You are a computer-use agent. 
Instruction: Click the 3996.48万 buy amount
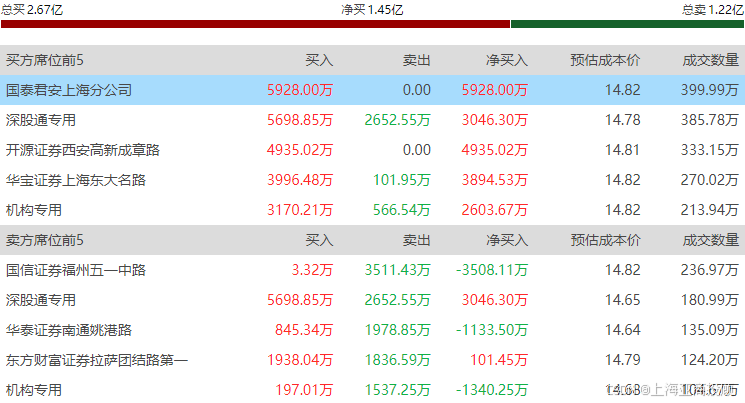(300, 180)
